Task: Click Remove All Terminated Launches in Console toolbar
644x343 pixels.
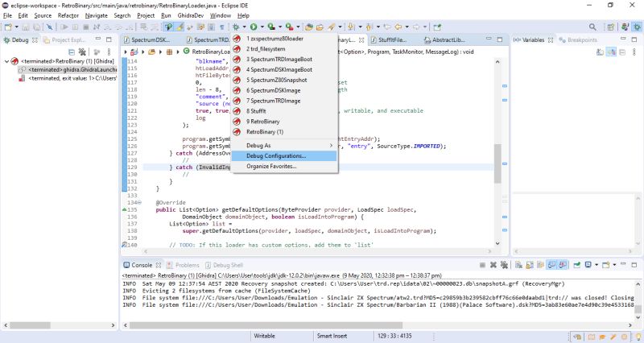Action: 505,265
